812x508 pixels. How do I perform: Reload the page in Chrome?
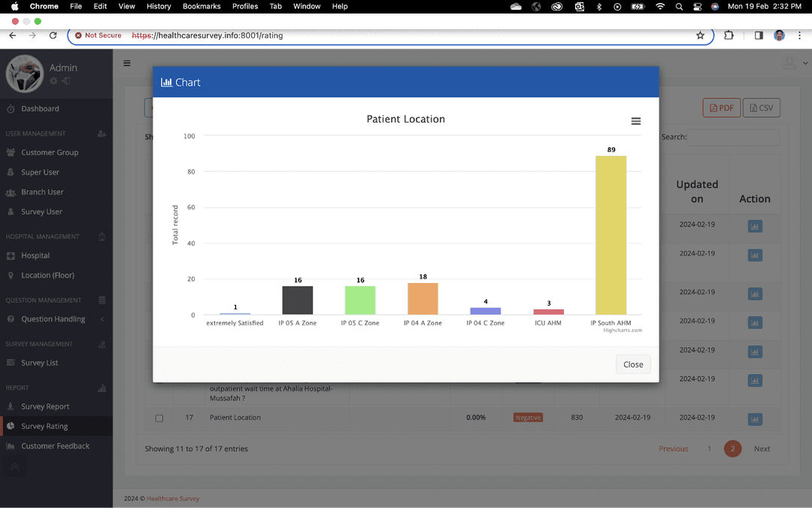[53, 35]
